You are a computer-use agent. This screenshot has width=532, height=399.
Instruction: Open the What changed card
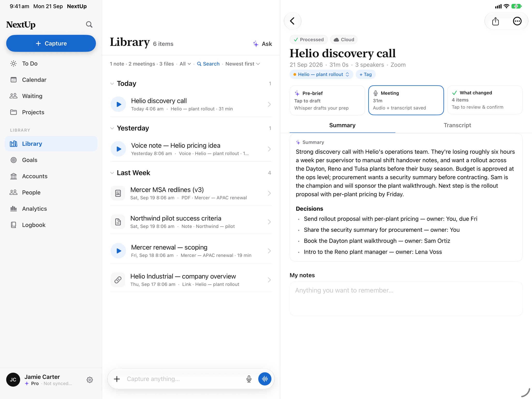click(485, 100)
